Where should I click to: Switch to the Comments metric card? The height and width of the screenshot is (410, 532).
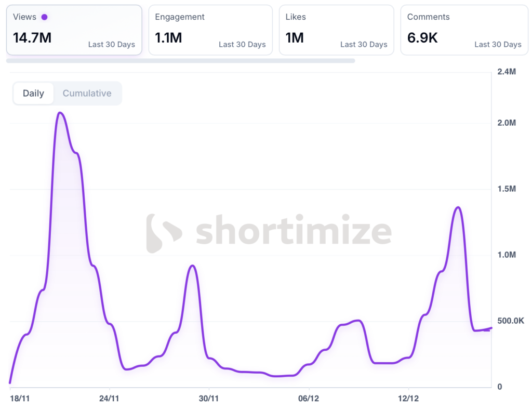464,30
